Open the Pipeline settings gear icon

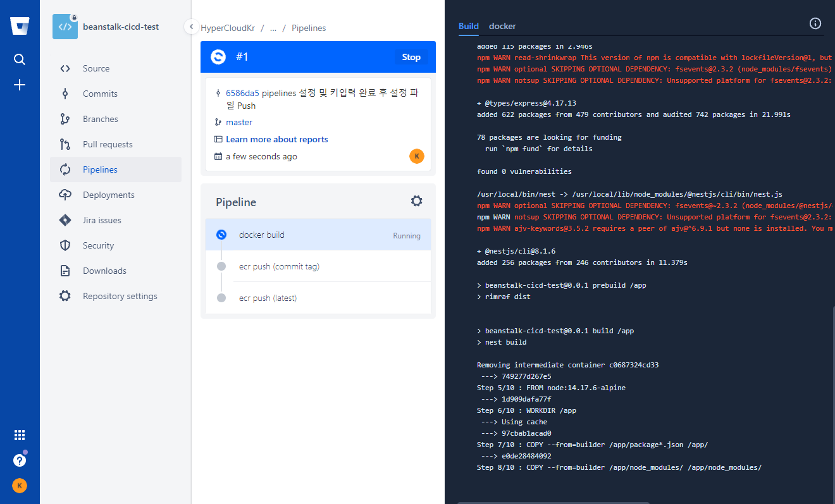click(416, 201)
